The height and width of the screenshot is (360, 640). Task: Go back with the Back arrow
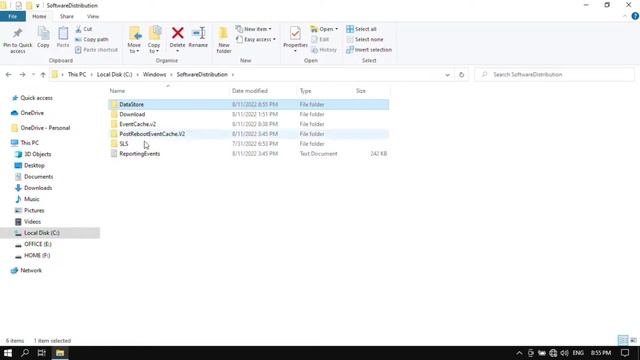coord(9,75)
